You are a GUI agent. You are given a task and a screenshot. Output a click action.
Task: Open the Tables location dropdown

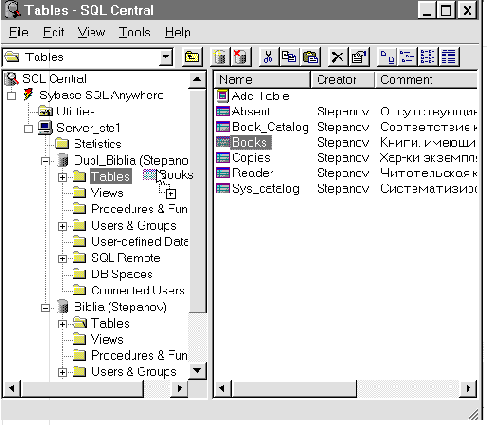pyautogui.click(x=166, y=57)
